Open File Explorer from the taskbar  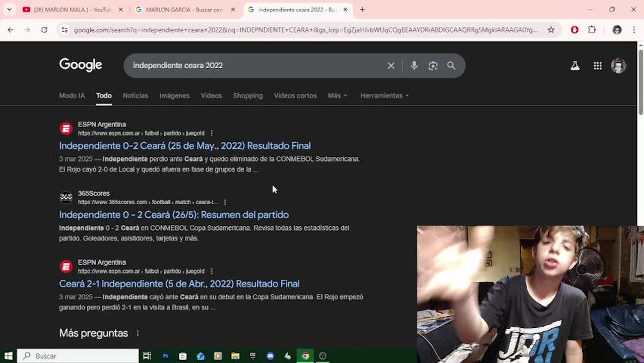click(235, 356)
